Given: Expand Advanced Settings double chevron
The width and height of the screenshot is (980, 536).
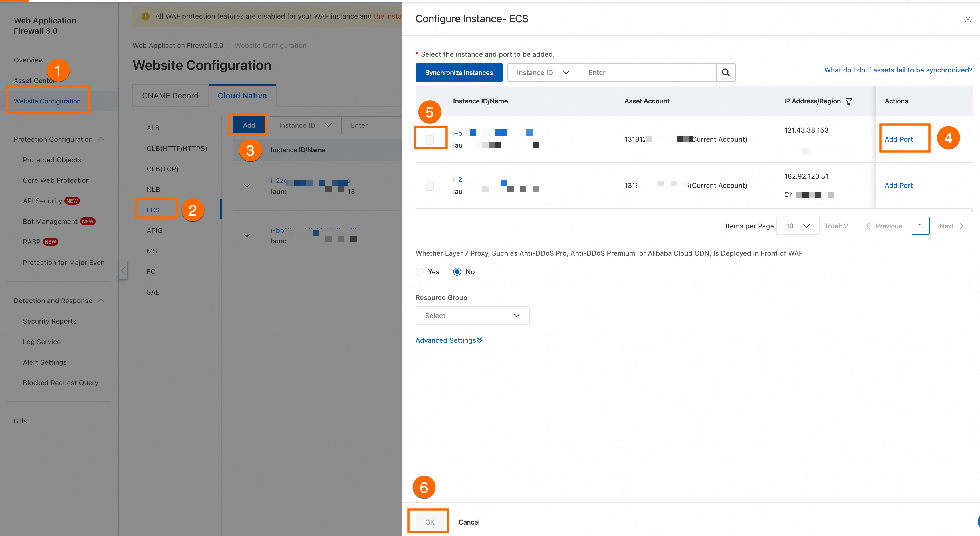Looking at the screenshot, I should click(479, 340).
